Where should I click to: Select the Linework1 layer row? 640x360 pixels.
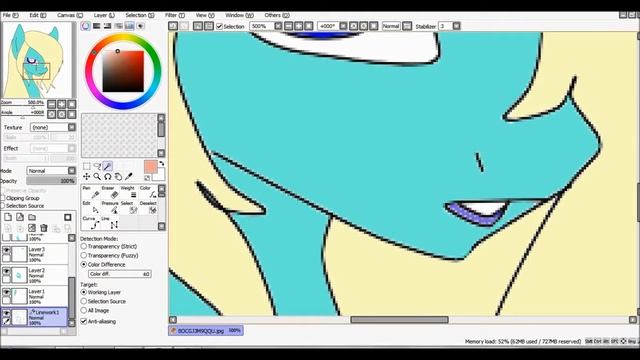tap(35, 317)
